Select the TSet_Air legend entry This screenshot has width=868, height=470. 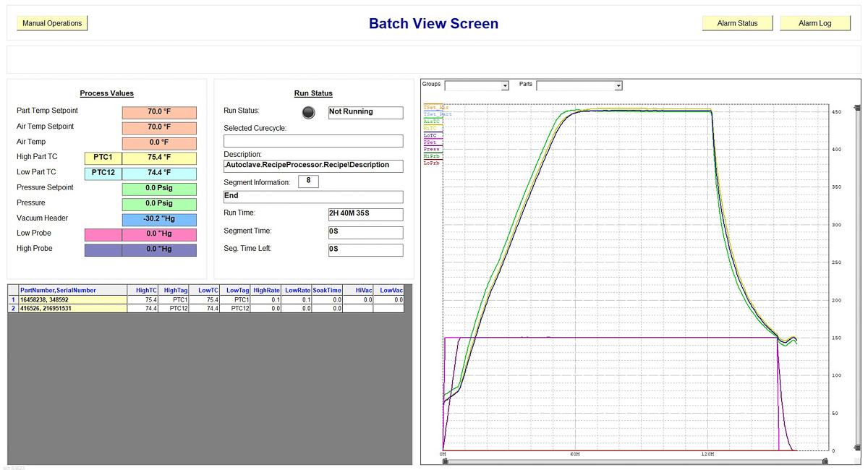click(x=435, y=108)
